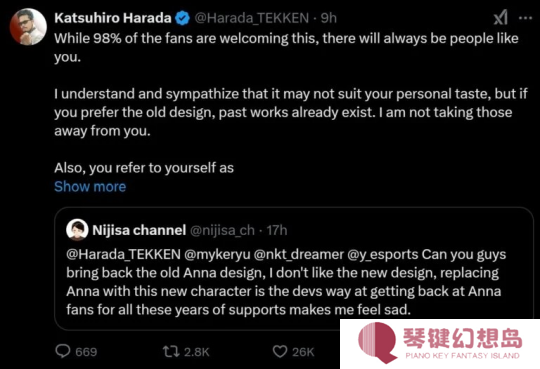This screenshot has height=369, width=540.
Task: Open Katsuhiro Harada's profile avatar
Action: click(x=28, y=27)
